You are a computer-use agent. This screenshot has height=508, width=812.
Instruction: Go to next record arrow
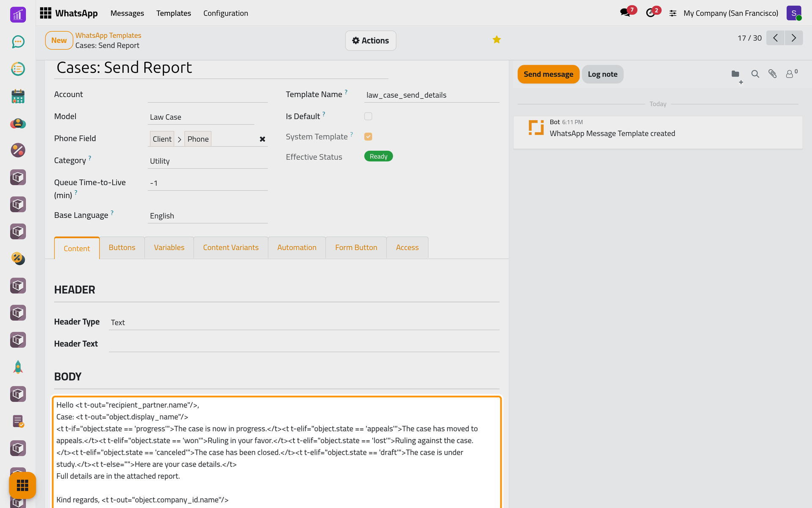[x=794, y=38]
